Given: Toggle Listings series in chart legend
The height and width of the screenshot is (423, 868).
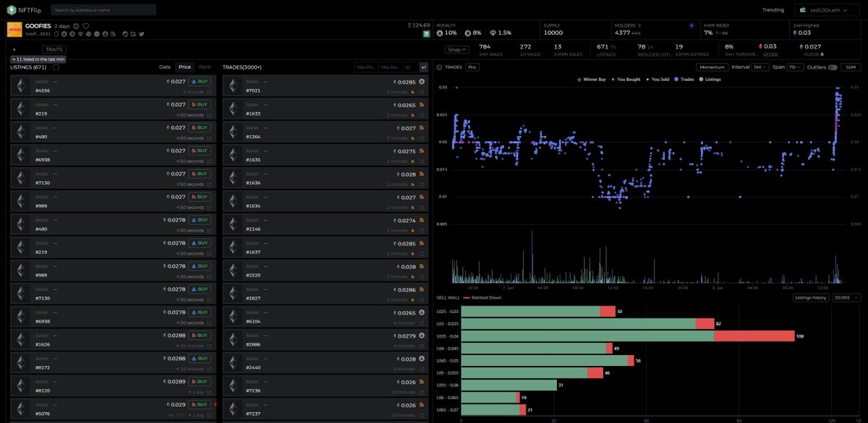Looking at the screenshot, I should pyautogui.click(x=710, y=79).
